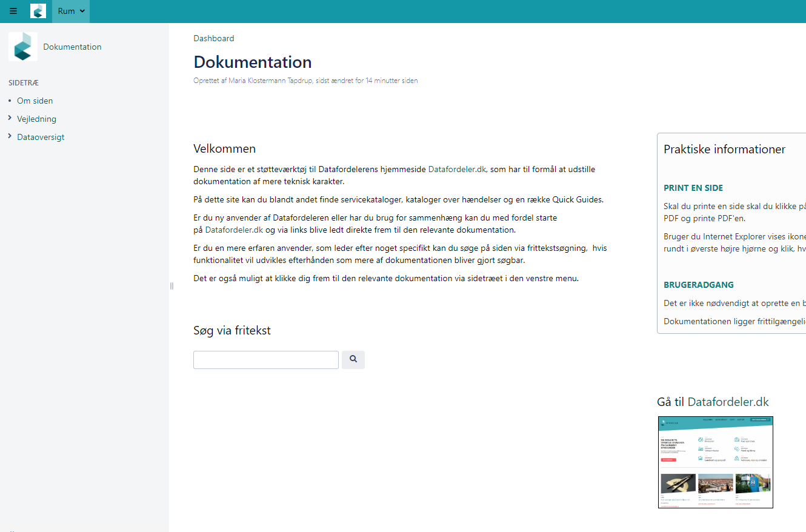Click the sidebar resize handle
The width and height of the screenshot is (806, 532).
coord(172,286)
